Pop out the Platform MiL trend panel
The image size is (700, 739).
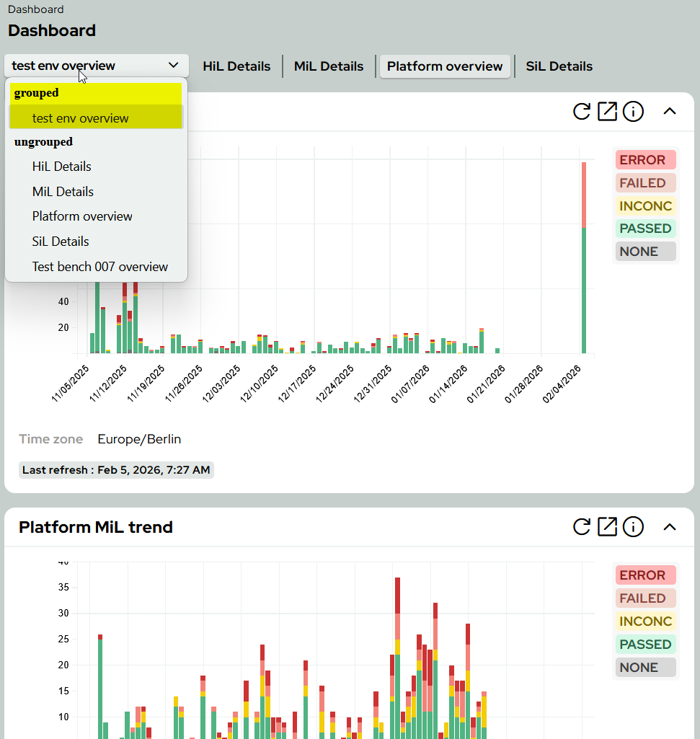(x=607, y=527)
